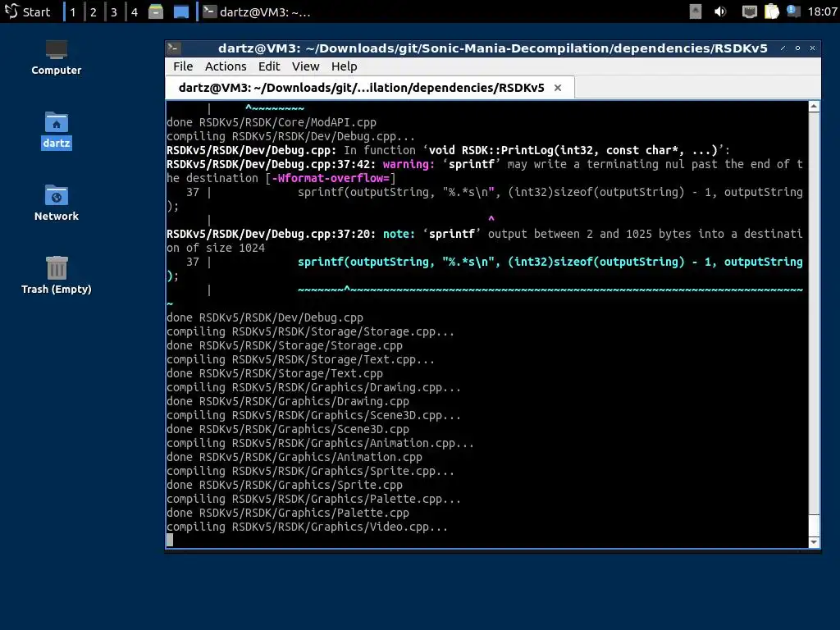The image size is (840, 630).
Task: Click 'compiling RSDKv5/RSDK/Storage/Storage.cpp...' line
Action: (311, 331)
